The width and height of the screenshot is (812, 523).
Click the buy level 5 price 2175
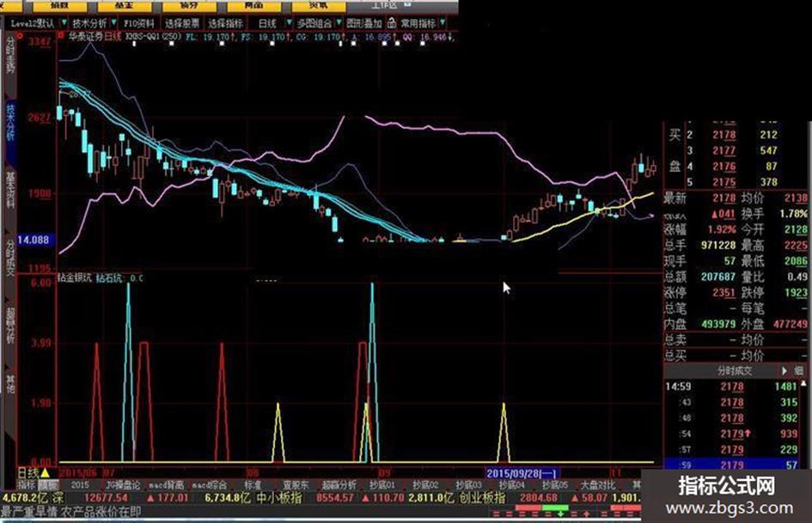click(x=724, y=182)
